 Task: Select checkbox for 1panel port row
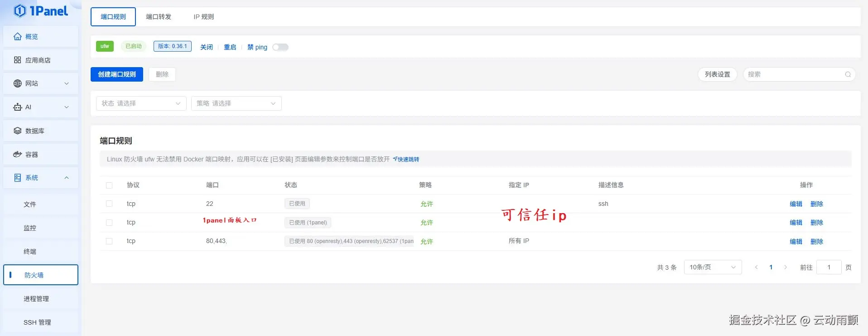coord(109,222)
